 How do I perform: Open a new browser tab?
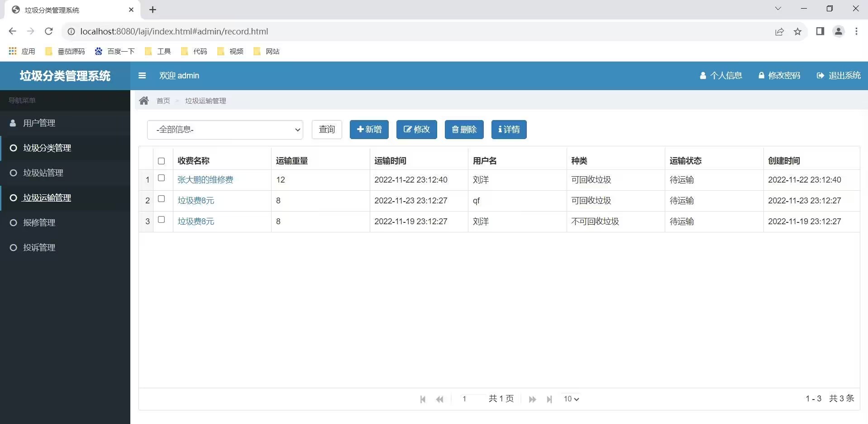pos(153,10)
